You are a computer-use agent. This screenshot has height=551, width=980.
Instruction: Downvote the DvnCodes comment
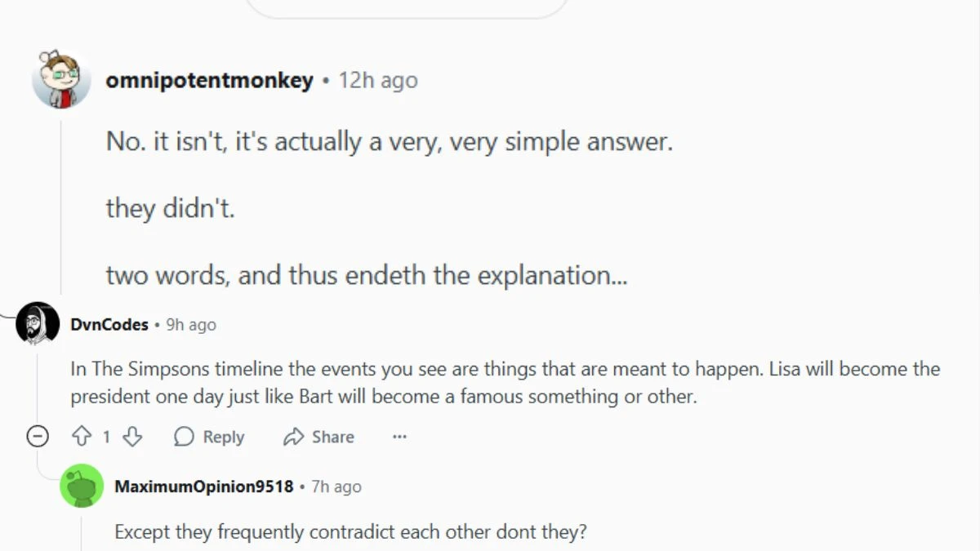coord(132,437)
